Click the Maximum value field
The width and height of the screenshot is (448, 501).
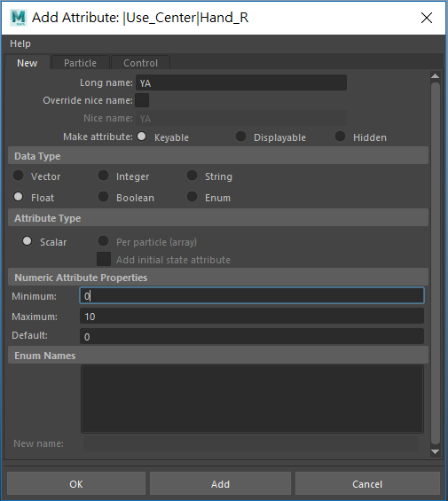coord(252,317)
